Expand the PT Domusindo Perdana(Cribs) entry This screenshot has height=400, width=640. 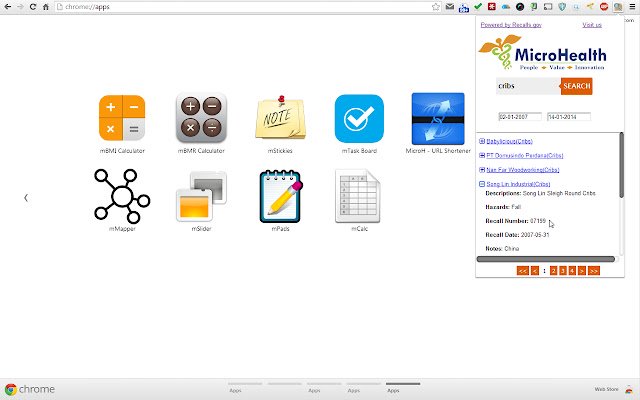point(482,156)
